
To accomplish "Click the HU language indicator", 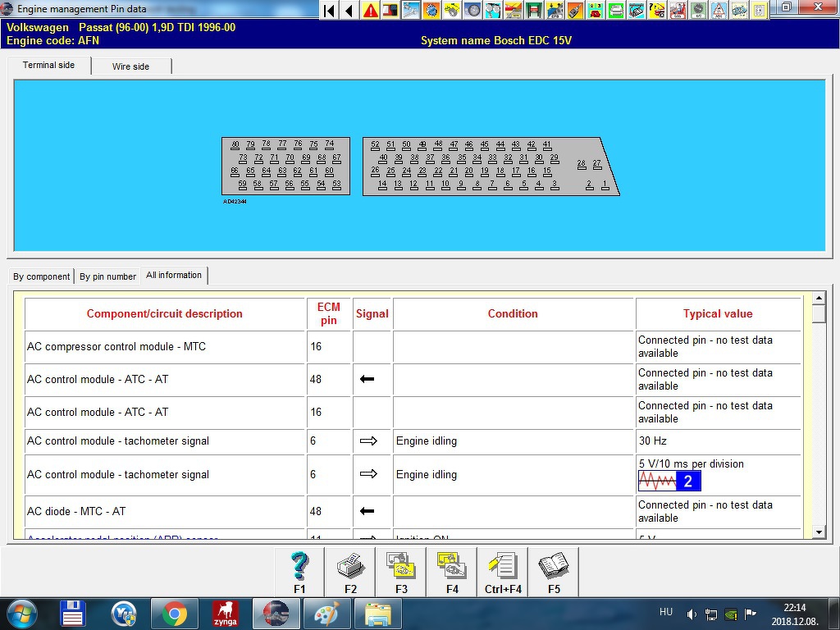I will [x=666, y=612].
